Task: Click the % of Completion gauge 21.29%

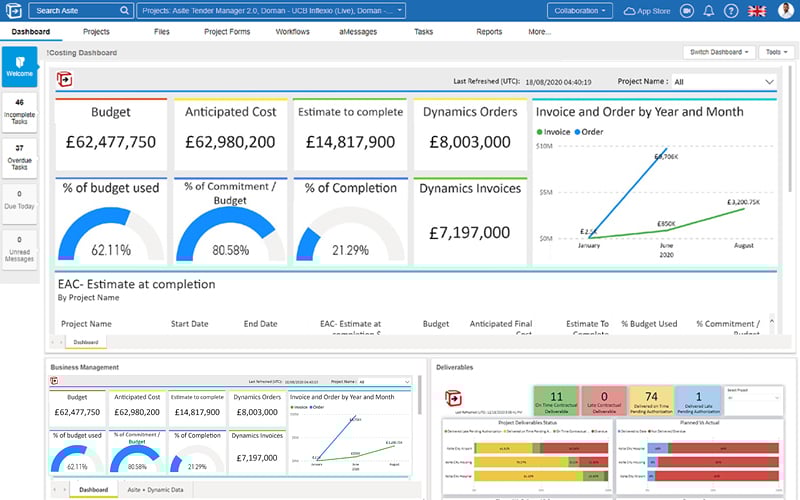Action: coord(350,233)
